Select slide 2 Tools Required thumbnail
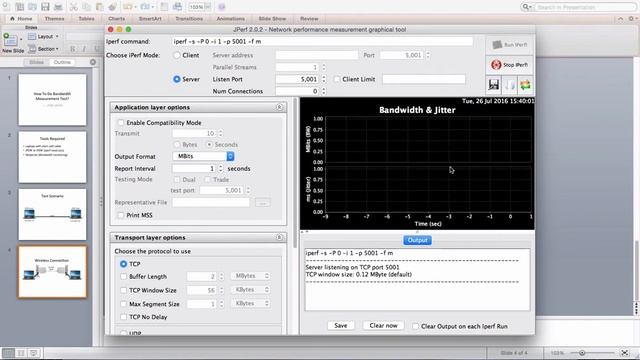Image resolution: width=640 pixels, height=360 pixels. [x=52, y=157]
